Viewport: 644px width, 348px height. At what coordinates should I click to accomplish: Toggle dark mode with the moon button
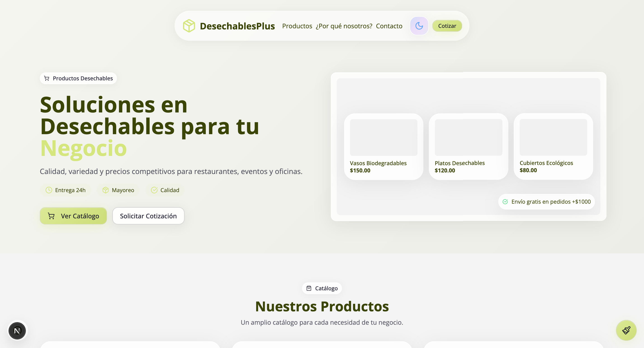point(419,26)
